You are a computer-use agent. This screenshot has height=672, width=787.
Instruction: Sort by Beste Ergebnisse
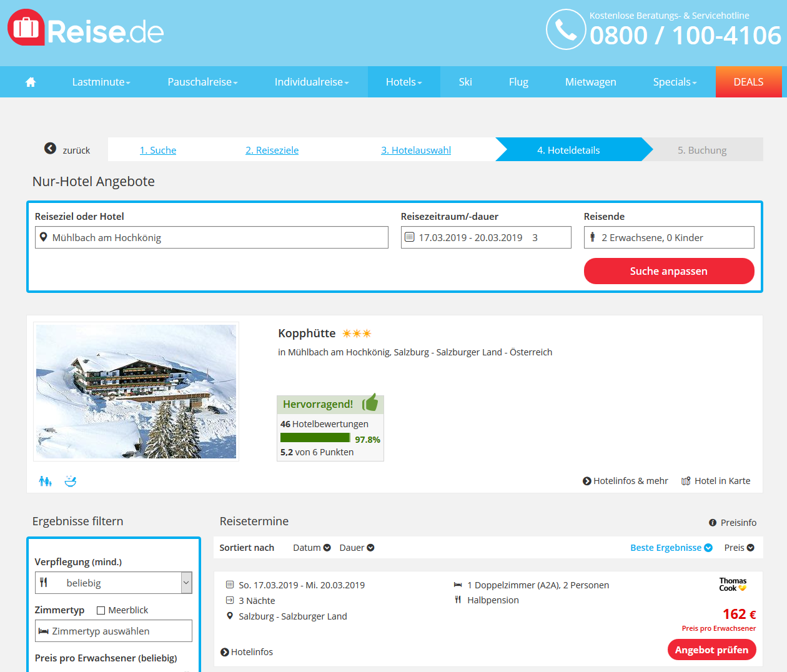[671, 548]
